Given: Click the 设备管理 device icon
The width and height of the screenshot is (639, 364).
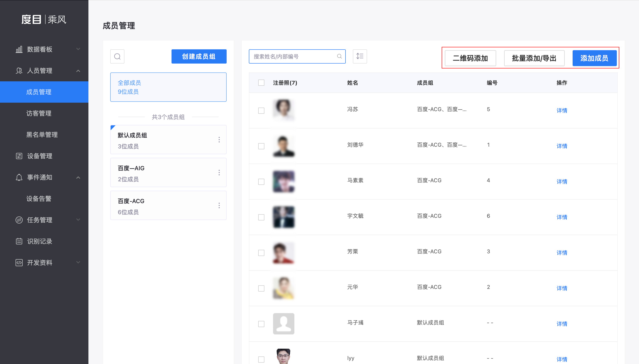Looking at the screenshot, I should [19, 156].
